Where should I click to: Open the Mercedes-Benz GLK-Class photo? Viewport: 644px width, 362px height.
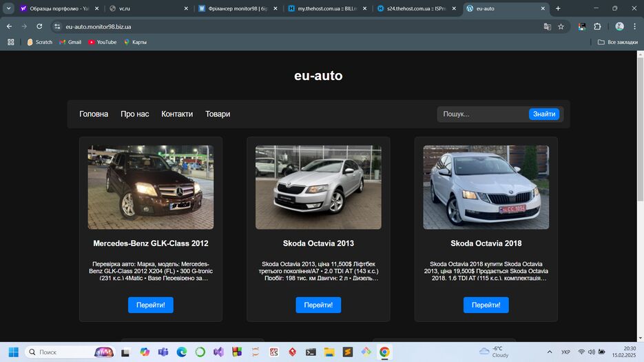click(x=151, y=187)
